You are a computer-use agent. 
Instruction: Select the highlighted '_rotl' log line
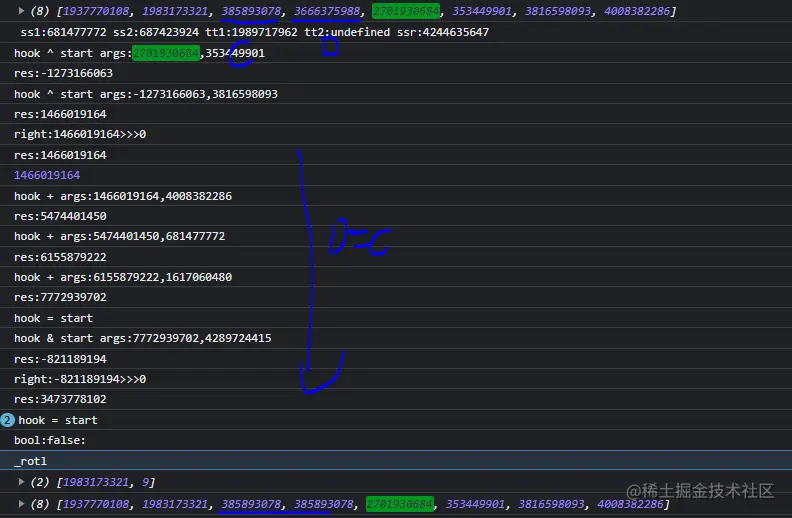tap(396, 460)
